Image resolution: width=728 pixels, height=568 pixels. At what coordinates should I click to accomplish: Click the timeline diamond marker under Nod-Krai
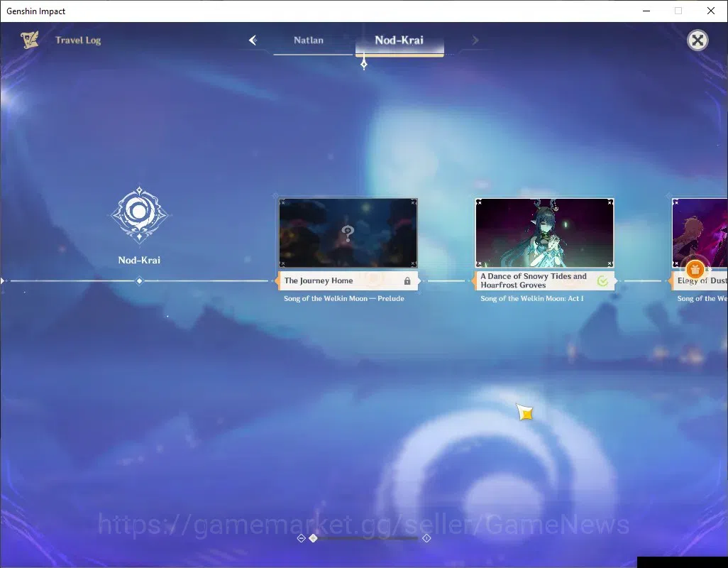point(139,281)
